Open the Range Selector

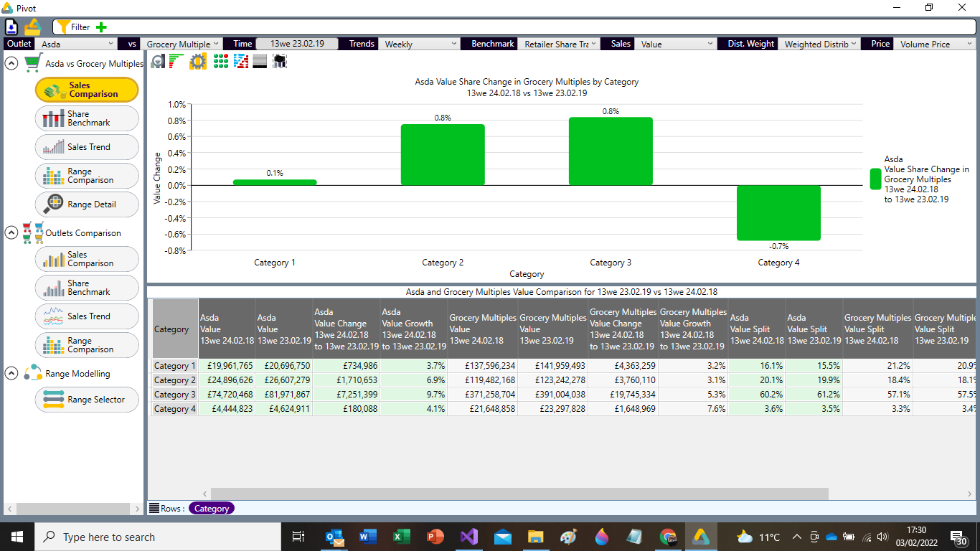pyautogui.click(x=87, y=400)
